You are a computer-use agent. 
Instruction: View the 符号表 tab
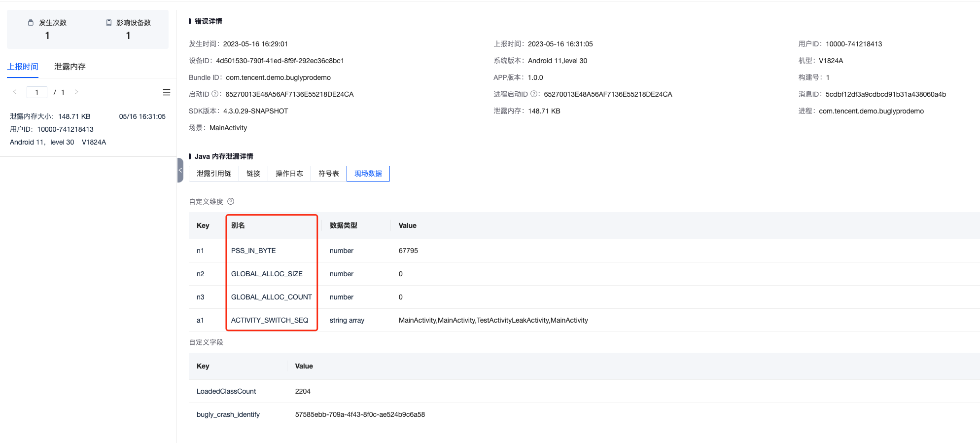tap(328, 174)
